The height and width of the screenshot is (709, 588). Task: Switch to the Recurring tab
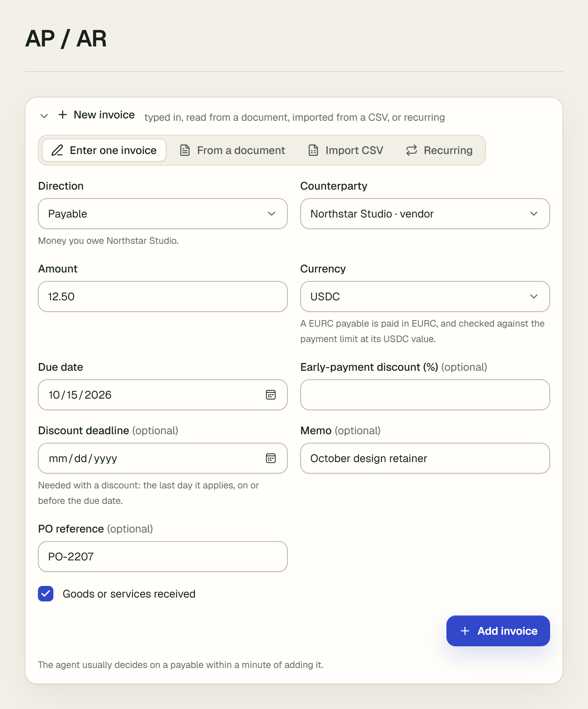coord(439,150)
